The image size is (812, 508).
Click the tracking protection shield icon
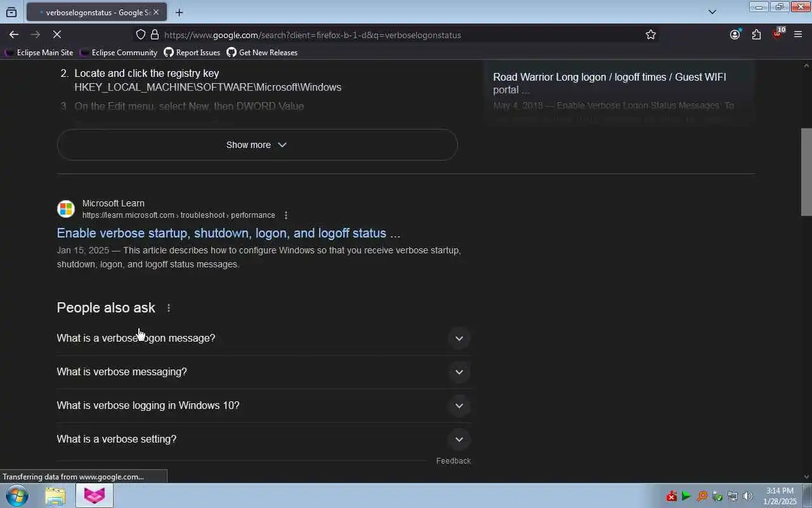pos(141,35)
